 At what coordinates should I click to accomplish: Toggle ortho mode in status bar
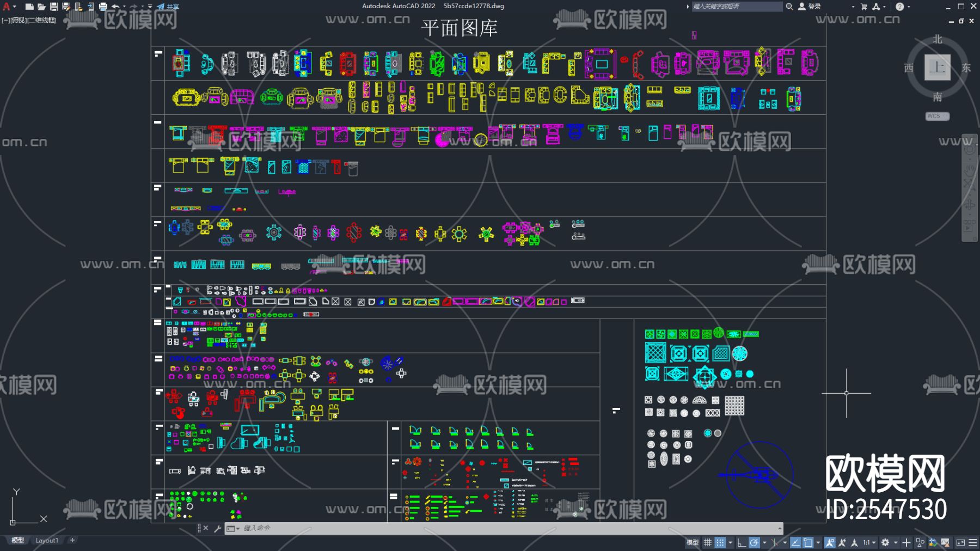[x=742, y=542]
